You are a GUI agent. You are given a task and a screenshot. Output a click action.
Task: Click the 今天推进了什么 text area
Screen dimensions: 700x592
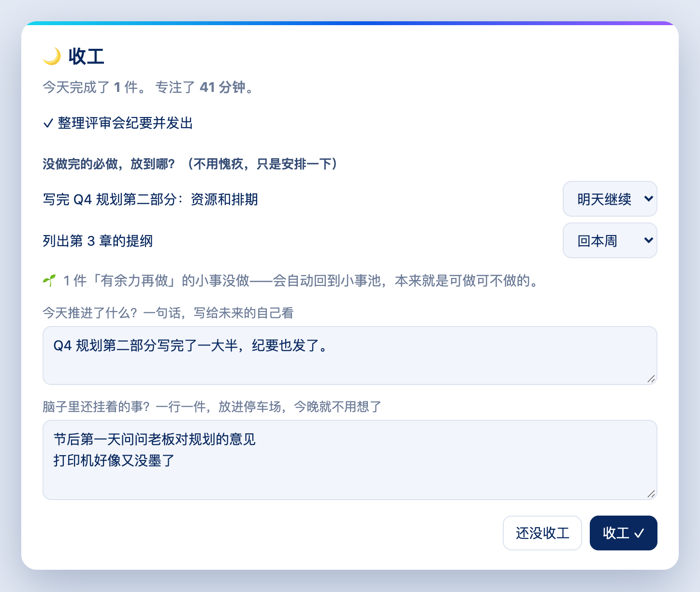pyautogui.click(x=350, y=355)
